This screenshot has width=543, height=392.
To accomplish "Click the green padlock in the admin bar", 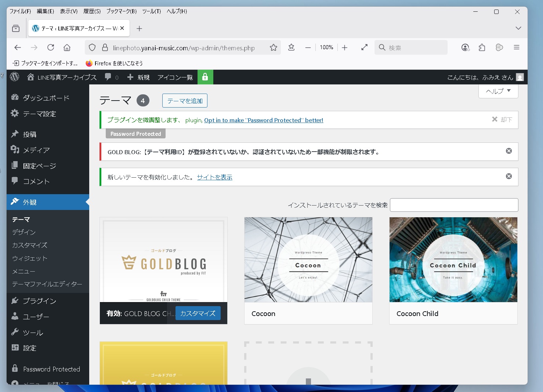I will coord(205,77).
